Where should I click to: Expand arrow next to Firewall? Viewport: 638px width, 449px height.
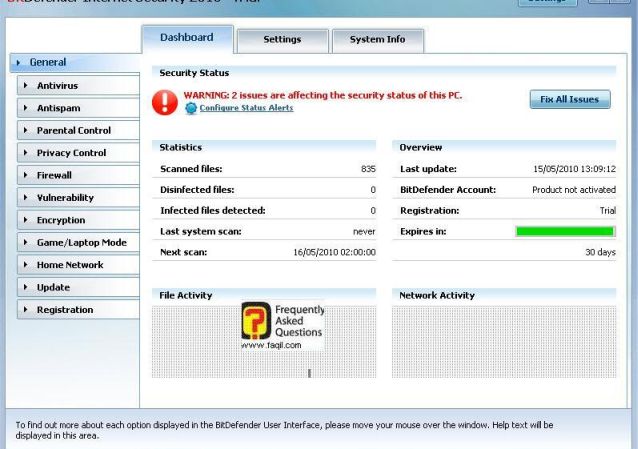click(26, 175)
